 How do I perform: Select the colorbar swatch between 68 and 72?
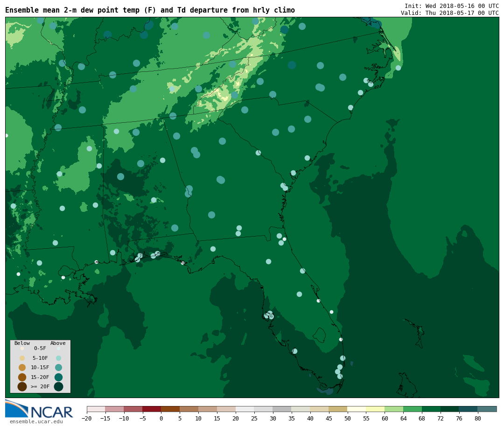pos(431,409)
